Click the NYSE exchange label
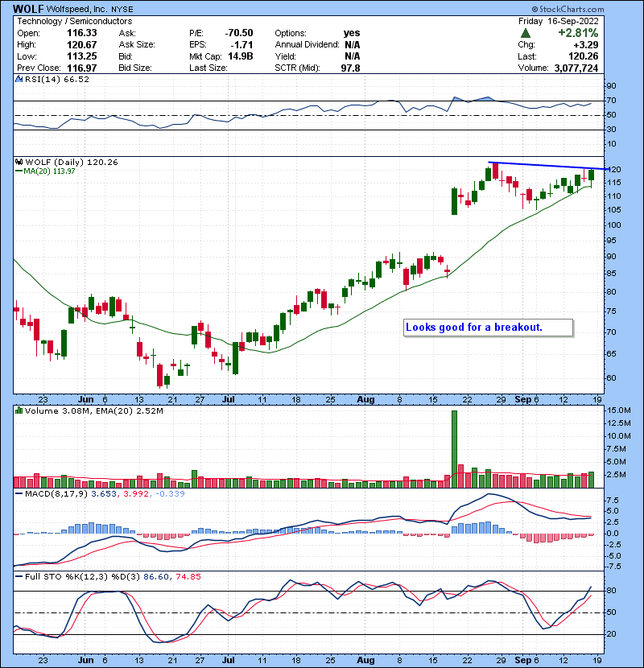 click(x=122, y=10)
